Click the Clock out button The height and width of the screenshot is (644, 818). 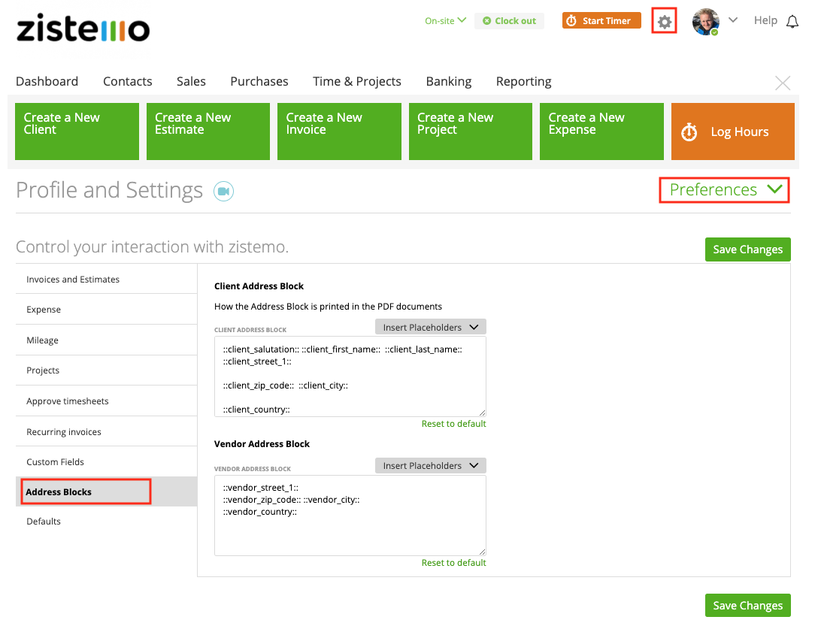pos(509,21)
